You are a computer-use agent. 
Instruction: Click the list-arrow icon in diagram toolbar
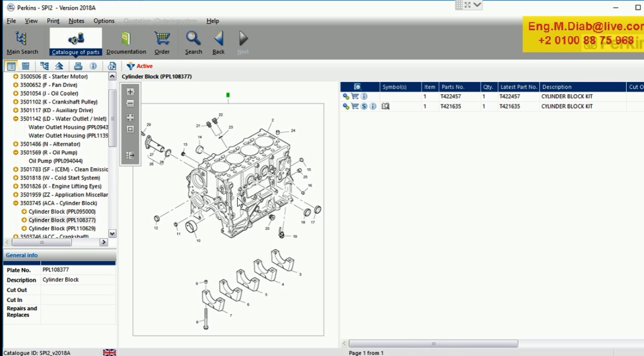click(130, 156)
